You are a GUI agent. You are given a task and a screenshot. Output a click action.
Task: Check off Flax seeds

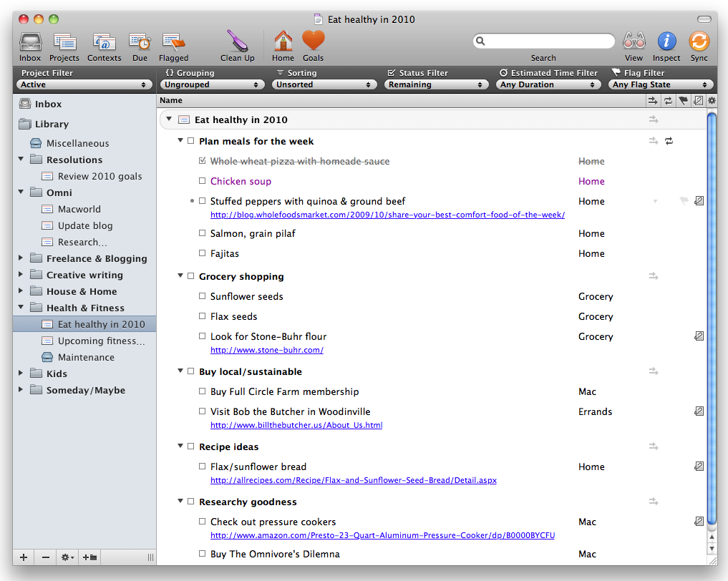[x=202, y=316]
